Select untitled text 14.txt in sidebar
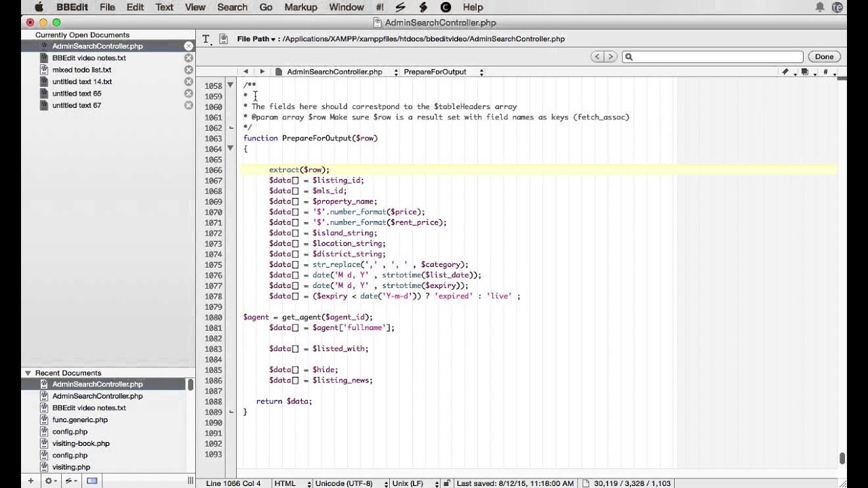Screen dimensions: 868x488 click(x=81, y=82)
